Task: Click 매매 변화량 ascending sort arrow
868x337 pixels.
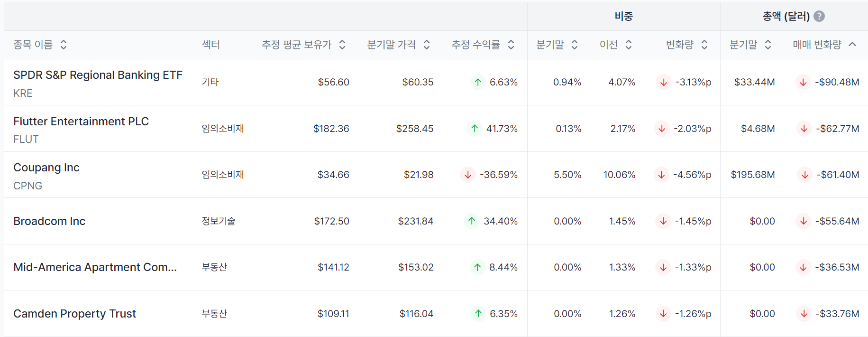Action: click(852, 45)
